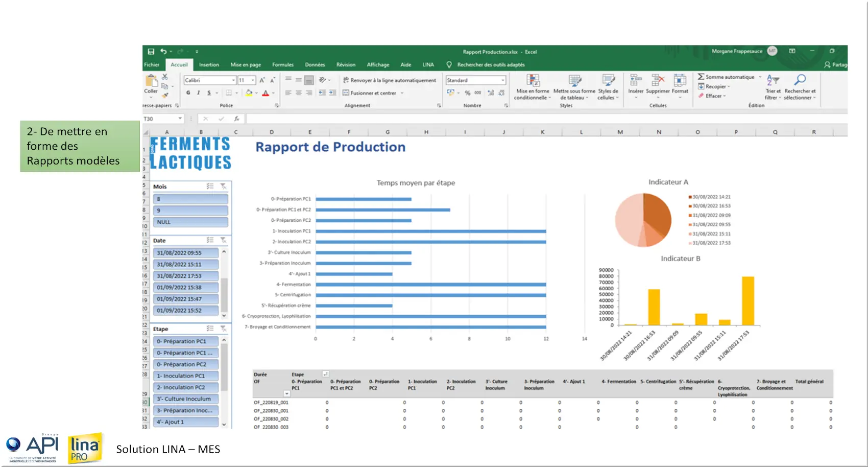The image size is (868, 467).
Task: Add a decimal place
Action: (x=491, y=93)
